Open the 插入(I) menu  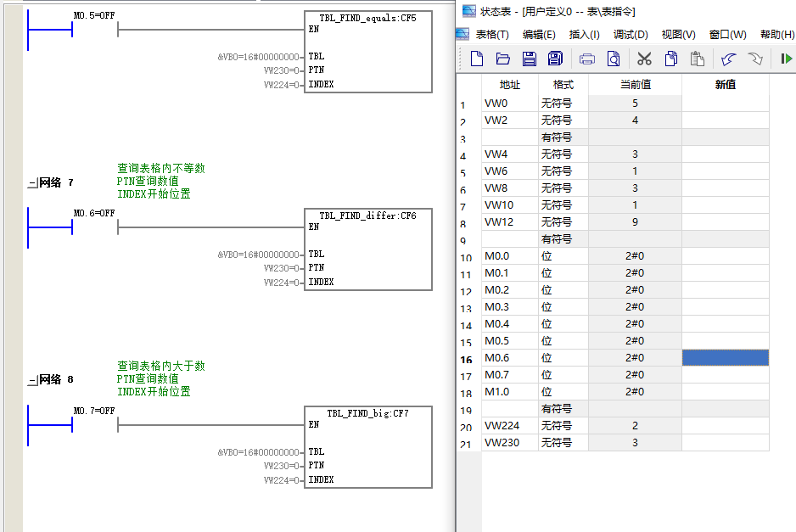tap(585, 35)
